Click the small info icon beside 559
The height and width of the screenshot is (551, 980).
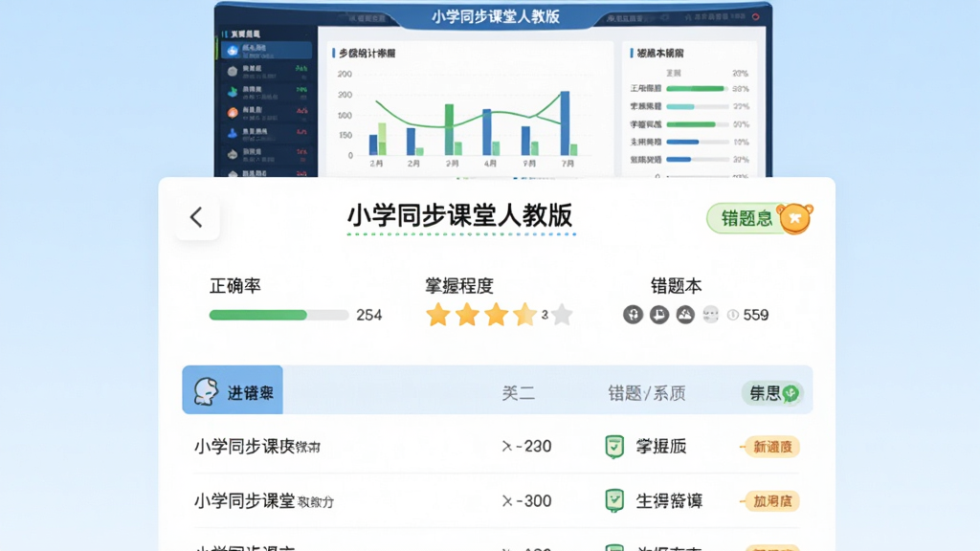(x=732, y=315)
